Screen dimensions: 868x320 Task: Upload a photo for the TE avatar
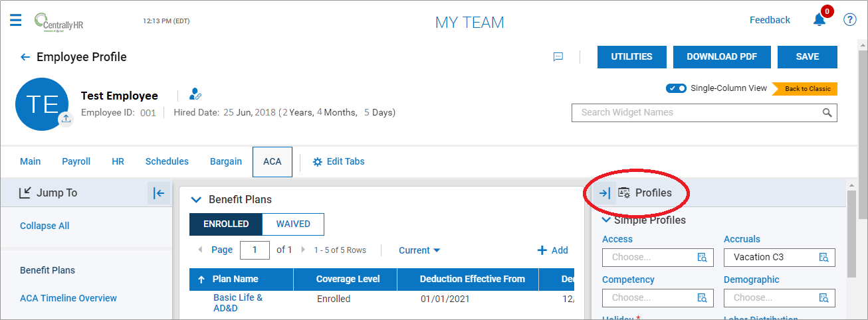click(x=66, y=120)
